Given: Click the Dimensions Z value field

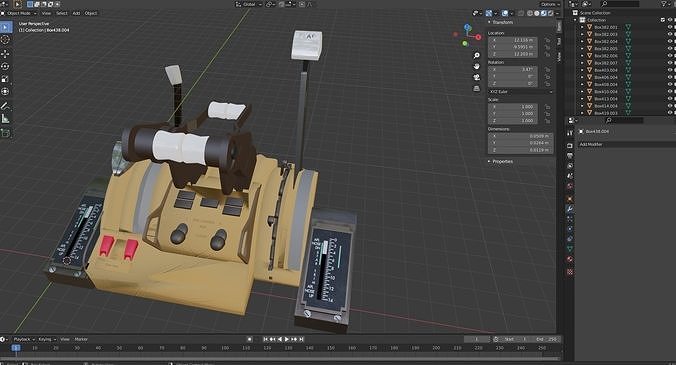Looking at the screenshot, I should tap(521, 150).
